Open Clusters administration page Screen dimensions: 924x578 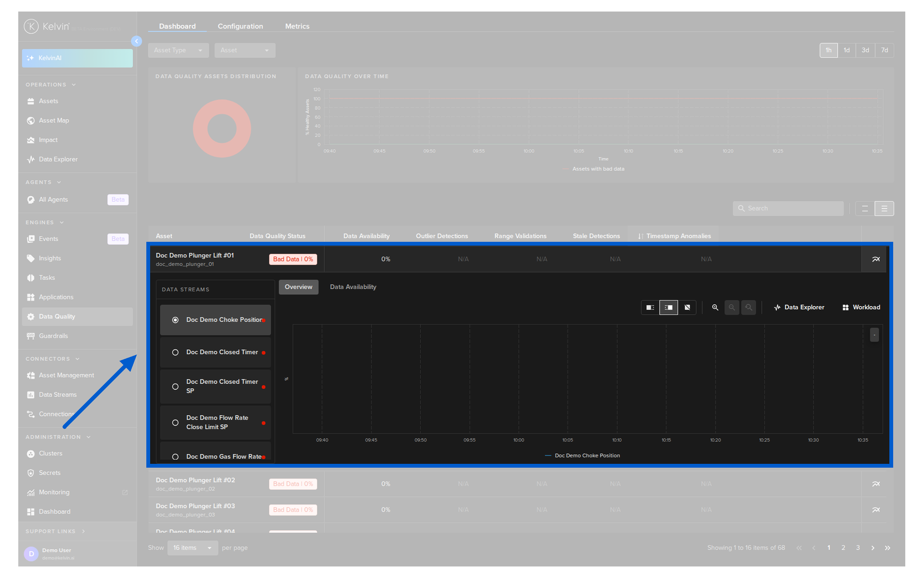click(77, 454)
